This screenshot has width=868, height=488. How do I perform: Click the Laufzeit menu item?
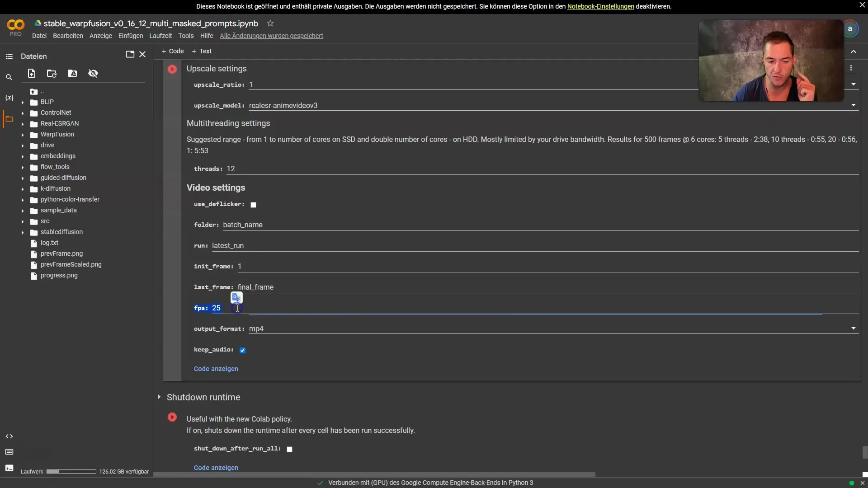[160, 36]
